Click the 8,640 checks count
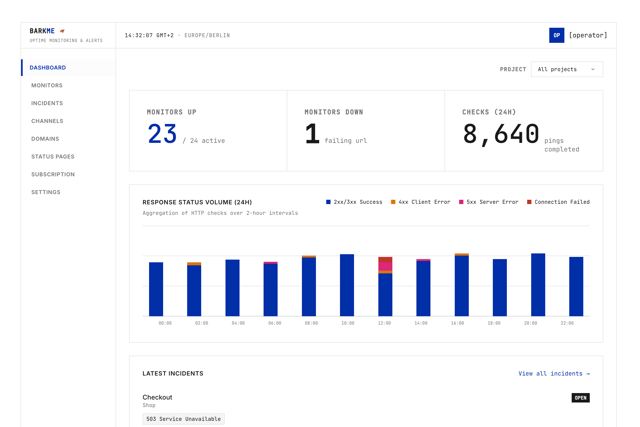This screenshot has width=640, height=427. pos(501,134)
